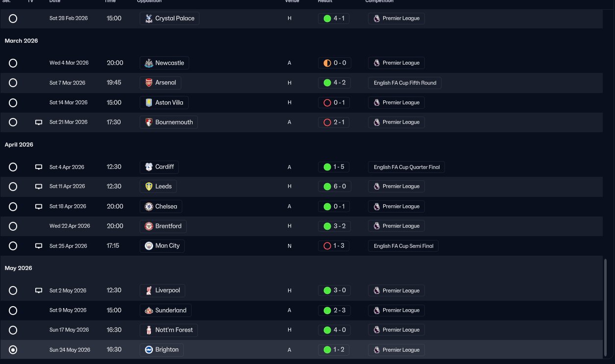Select the Chelsea fixture radio button
Viewport: 615px width, 364px height.
point(13,207)
